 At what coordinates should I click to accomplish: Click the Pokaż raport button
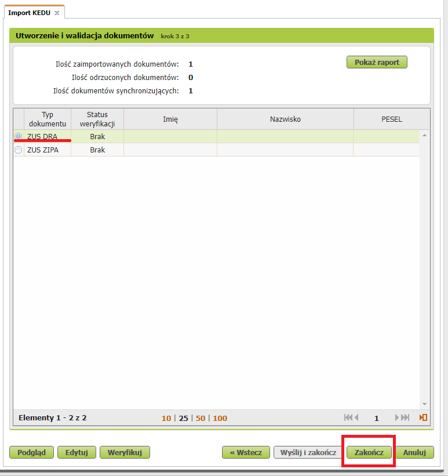(x=377, y=62)
